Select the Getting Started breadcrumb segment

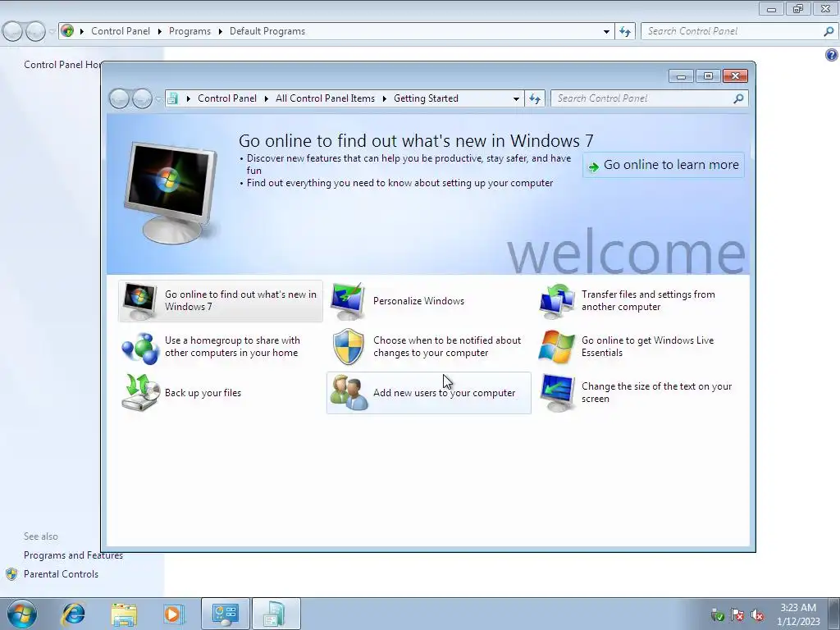pyautogui.click(x=426, y=98)
